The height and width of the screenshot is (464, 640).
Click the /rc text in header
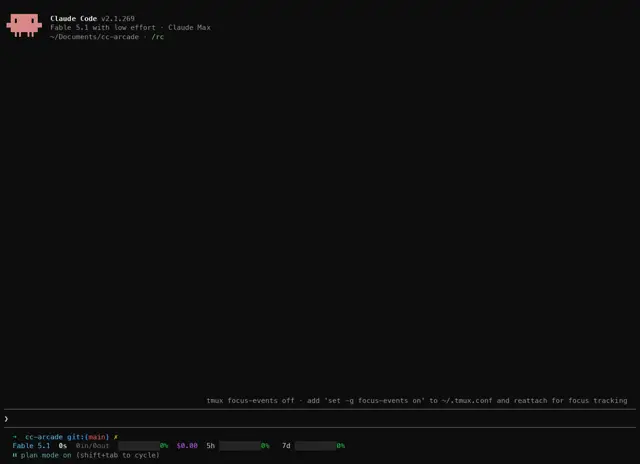pos(158,37)
